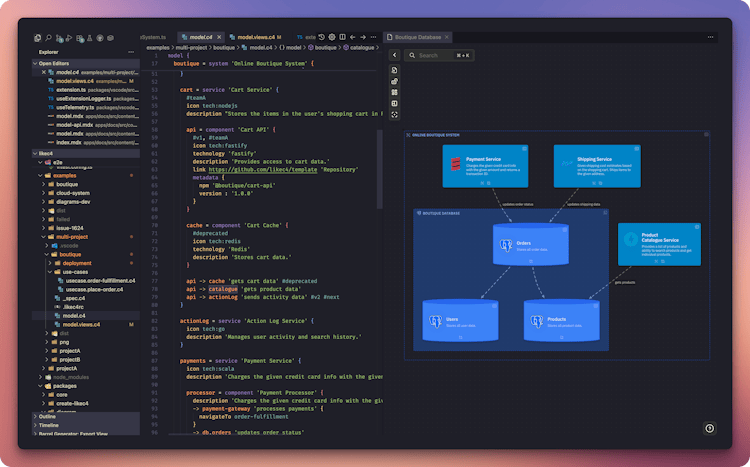Expand the Outline section
This screenshot has width=750, height=467.
47,416
